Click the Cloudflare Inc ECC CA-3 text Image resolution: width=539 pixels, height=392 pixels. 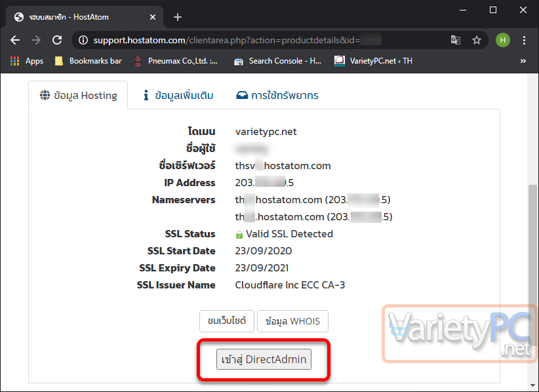point(290,285)
